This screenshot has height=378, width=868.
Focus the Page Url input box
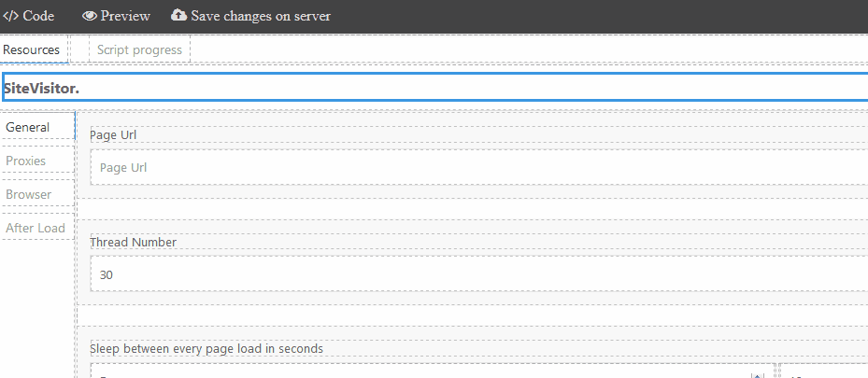click(477, 168)
